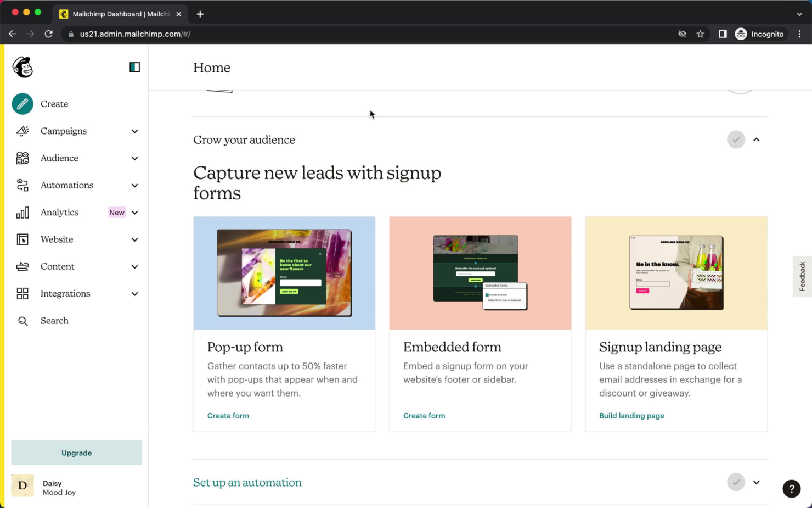Expand the Campaigns submenu chevron
Screen dimensions: 812x508
pyautogui.click(x=134, y=131)
